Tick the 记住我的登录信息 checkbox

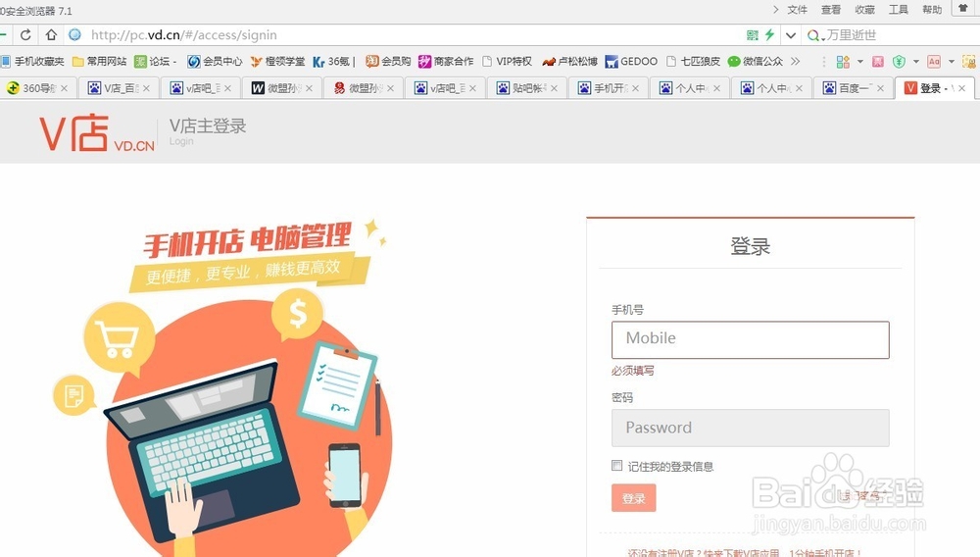point(616,465)
